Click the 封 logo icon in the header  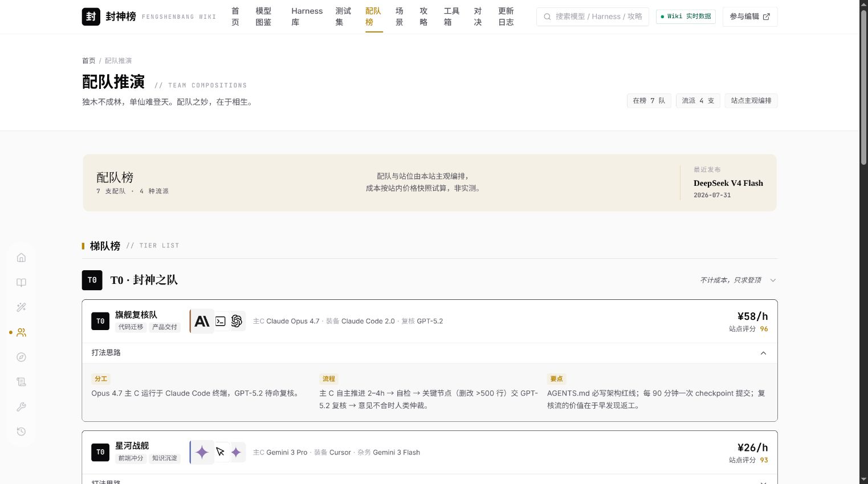(91, 17)
